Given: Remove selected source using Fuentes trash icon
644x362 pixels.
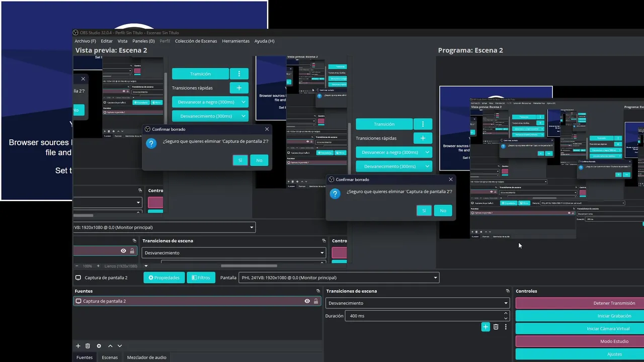Looking at the screenshot, I should click(x=88, y=346).
